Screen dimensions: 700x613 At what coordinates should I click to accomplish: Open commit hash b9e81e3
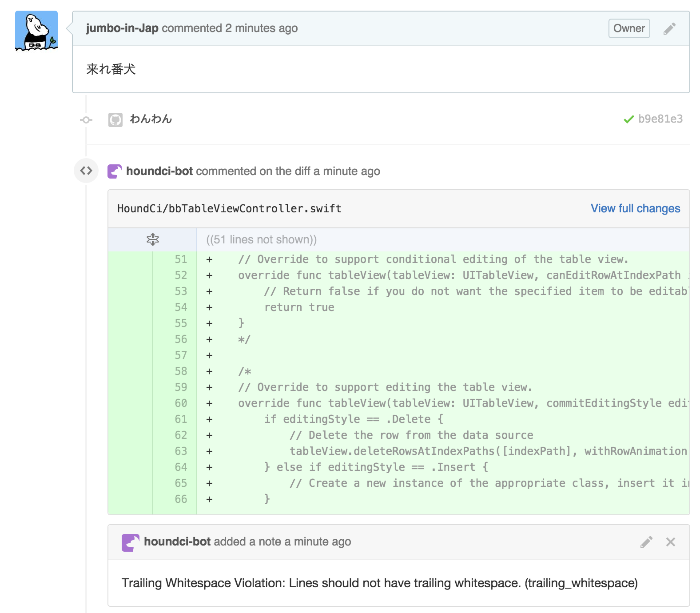coord(660,119)
